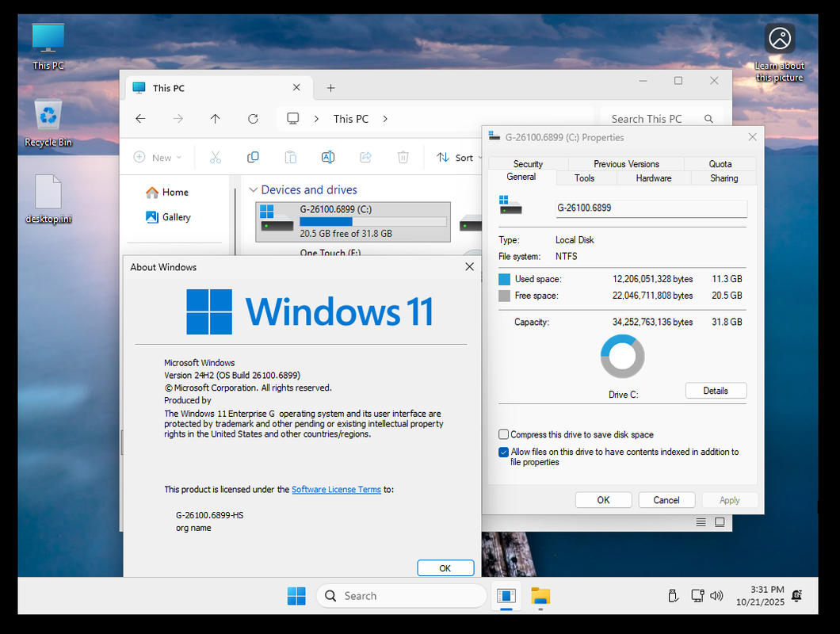840x634 pixels.
Task: Switch to the Hardware tab
Action: pyautogui.click(x=654, y=178)
